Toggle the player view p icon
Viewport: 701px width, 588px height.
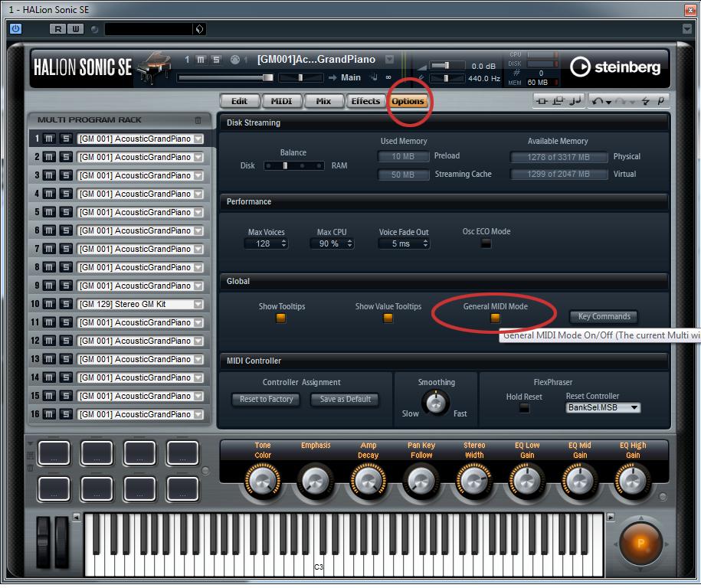tap(660, 101)
